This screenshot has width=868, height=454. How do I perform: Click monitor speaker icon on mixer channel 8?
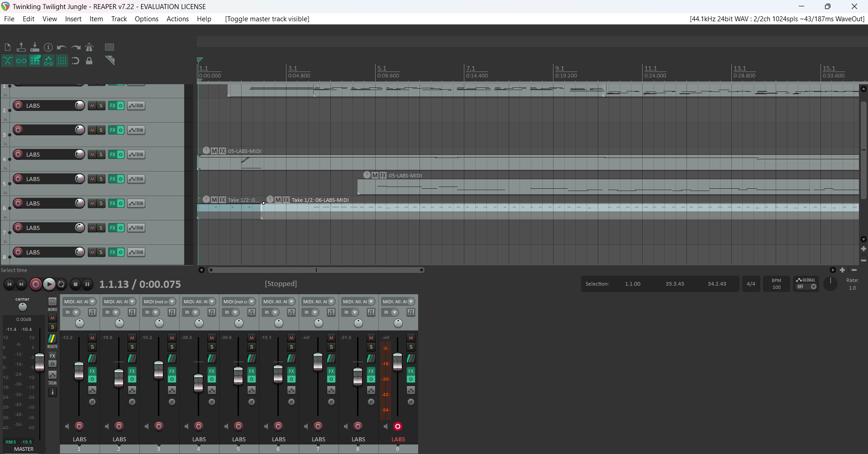pyautogui.click(x=346, y=426)
